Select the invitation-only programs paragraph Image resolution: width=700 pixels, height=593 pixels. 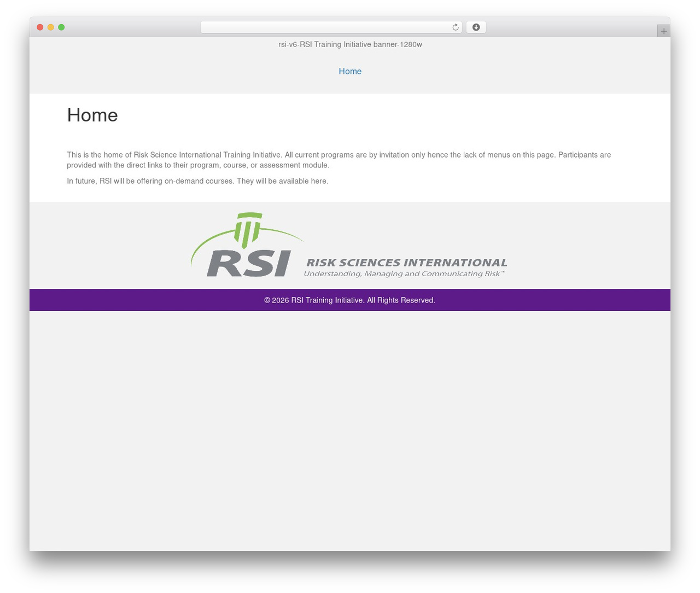pos(339,160)
